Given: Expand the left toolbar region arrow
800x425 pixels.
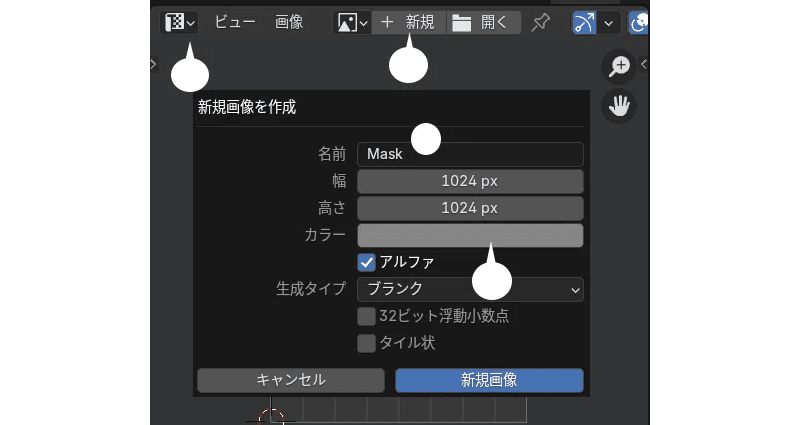Looking at the screenshot, I should (154, 64).
